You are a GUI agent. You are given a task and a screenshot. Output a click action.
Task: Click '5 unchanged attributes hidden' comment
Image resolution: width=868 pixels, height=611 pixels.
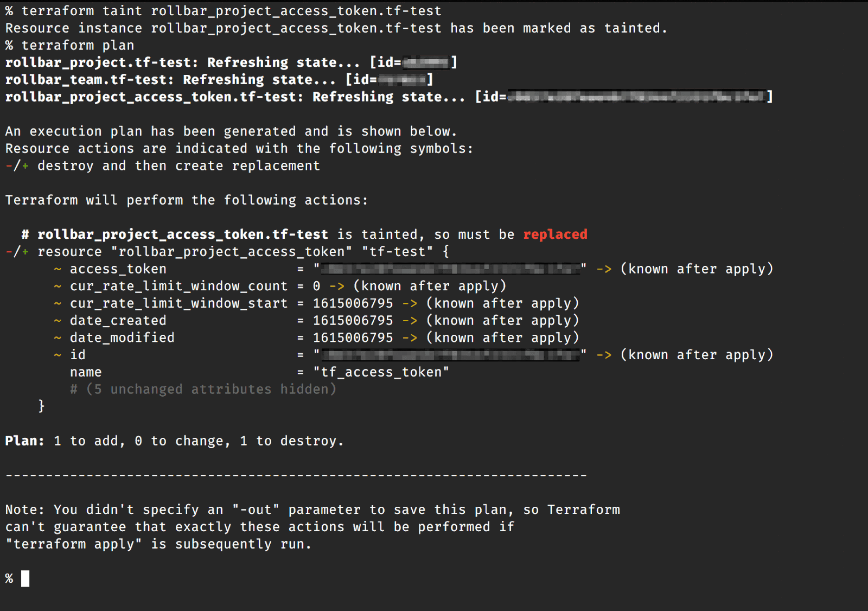pos(203,390)
